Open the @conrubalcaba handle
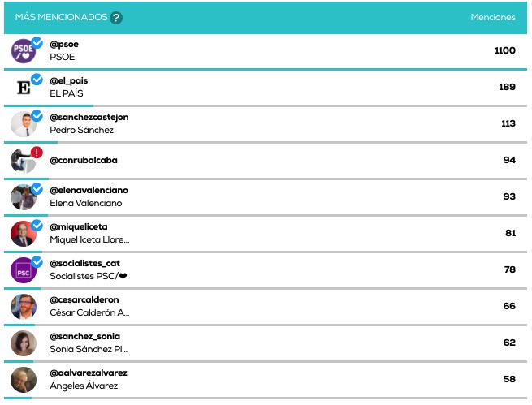Viewport: 532px width, 405px height. click(84, 161)
